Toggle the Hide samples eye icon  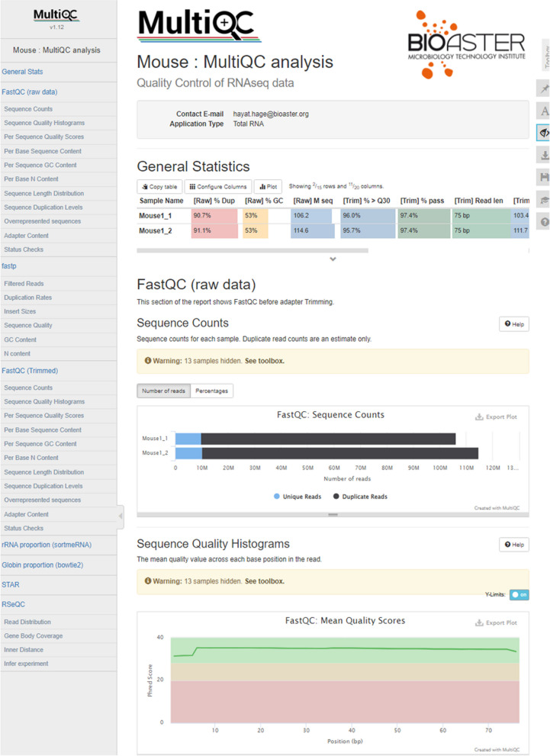[544, 133]
